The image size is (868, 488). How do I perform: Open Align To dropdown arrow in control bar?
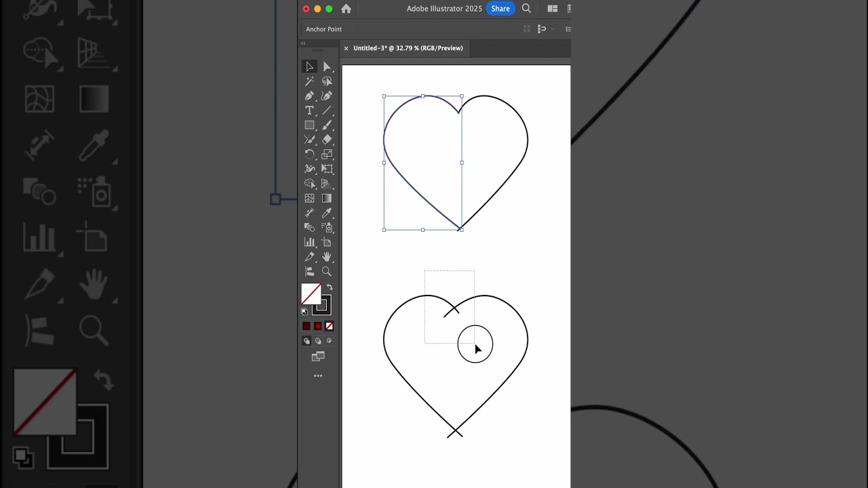coord(553,29)
